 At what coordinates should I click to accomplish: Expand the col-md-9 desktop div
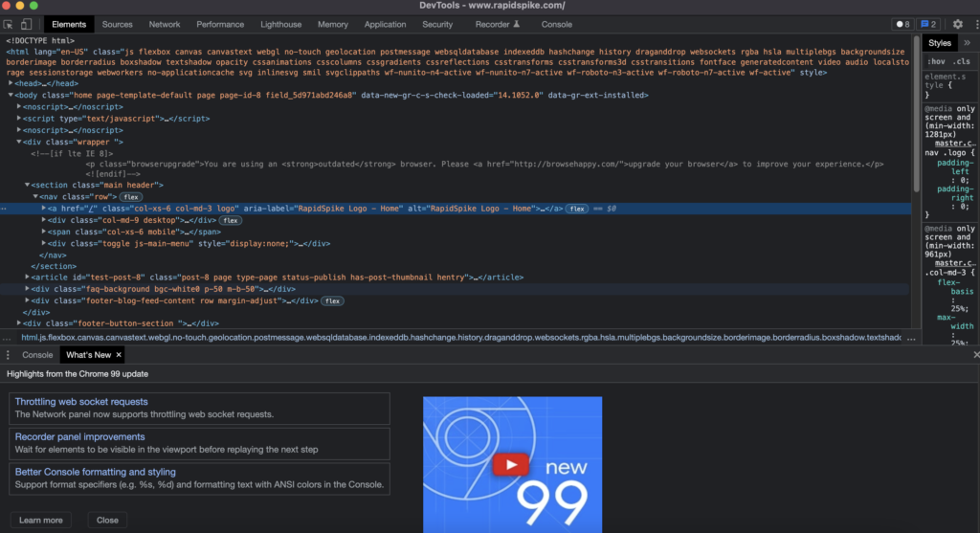pos(43,220)
